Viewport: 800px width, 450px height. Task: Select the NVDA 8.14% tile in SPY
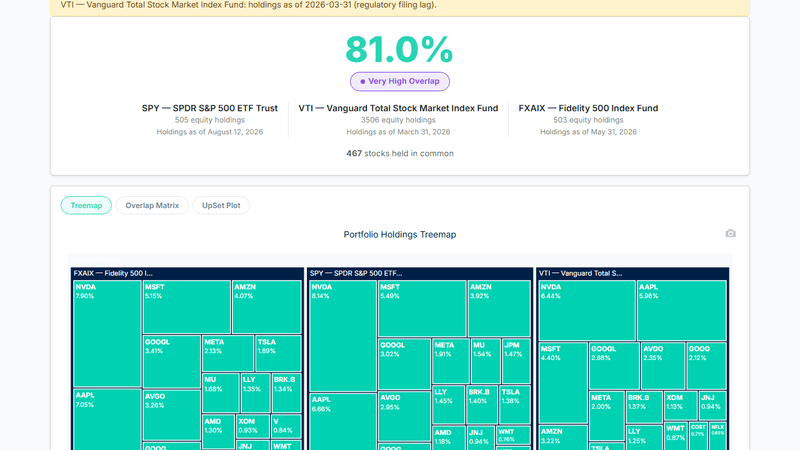tap(343, 336)
